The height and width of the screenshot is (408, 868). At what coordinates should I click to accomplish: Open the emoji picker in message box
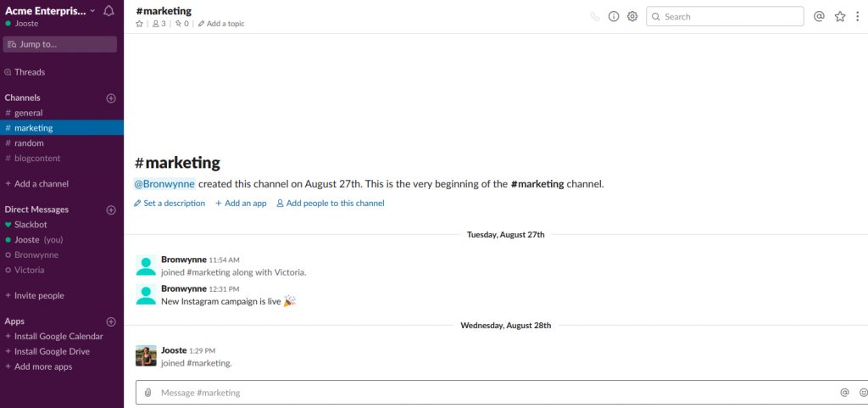(863, 393)
